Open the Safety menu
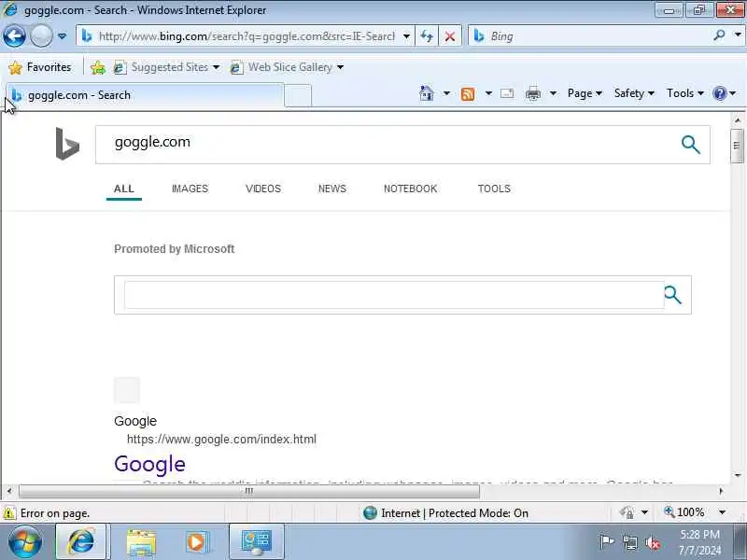 (634, 93)
